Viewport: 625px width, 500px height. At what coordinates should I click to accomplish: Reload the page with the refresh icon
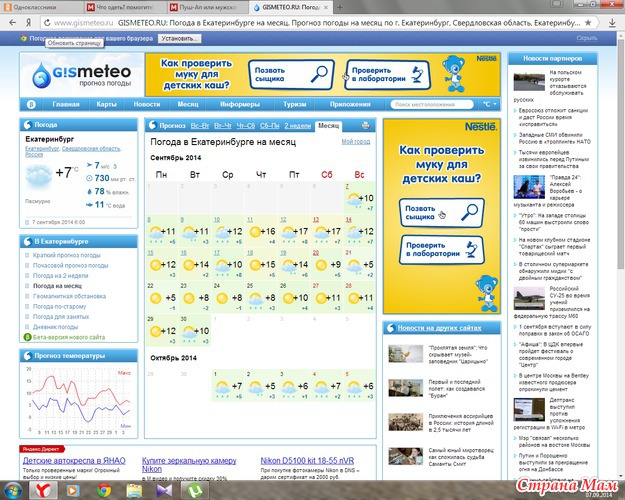pyautogui.click(x=47, y=23)
